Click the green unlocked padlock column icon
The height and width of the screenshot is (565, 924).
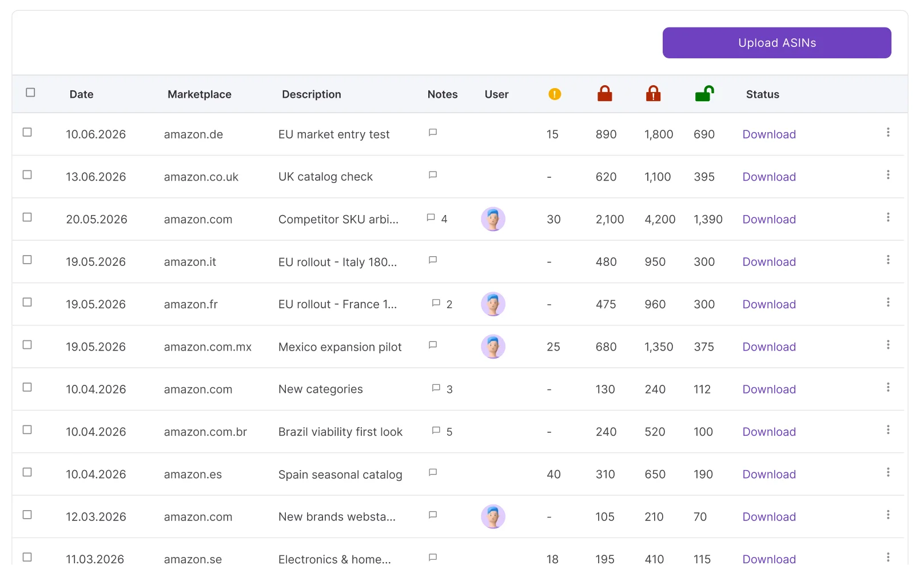704,93
